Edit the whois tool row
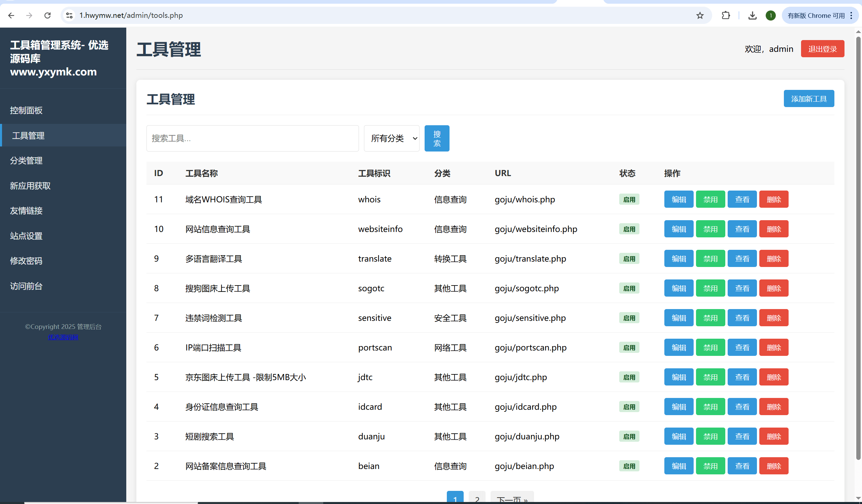Screen dimensions: 862x504 tap(678, 199)
